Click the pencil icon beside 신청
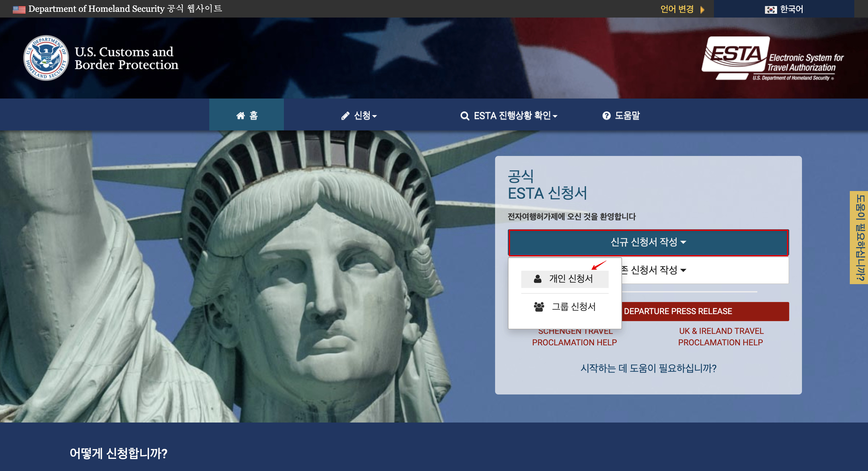The image size is (868, 471). tap(345, 115)
